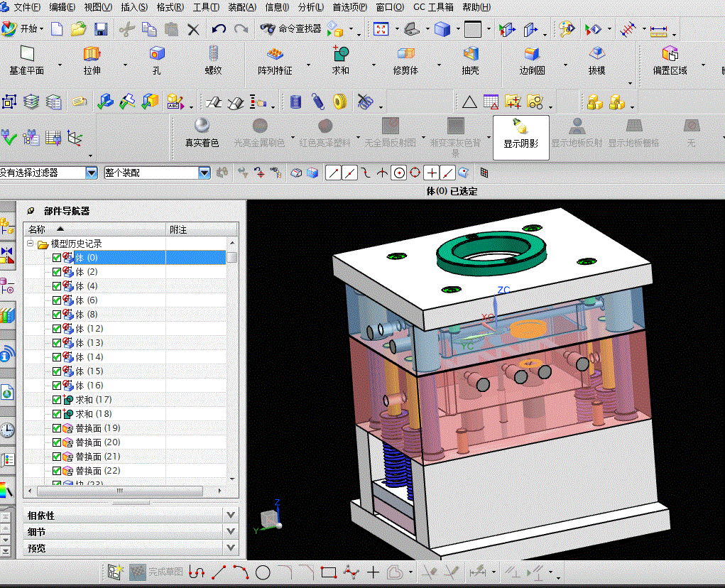725x588 pixels.
Task: Select the Thread (螺纹) tool
Action: click(x=213, y=60)
